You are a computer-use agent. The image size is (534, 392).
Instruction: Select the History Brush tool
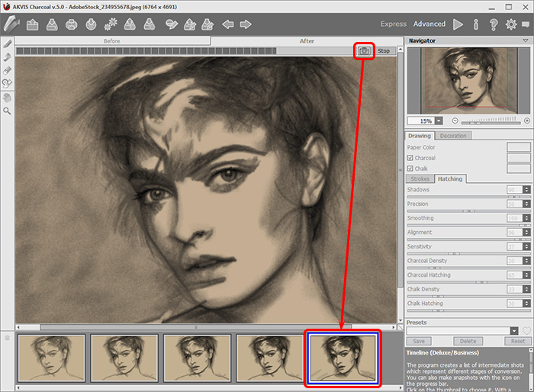[7, 83]
